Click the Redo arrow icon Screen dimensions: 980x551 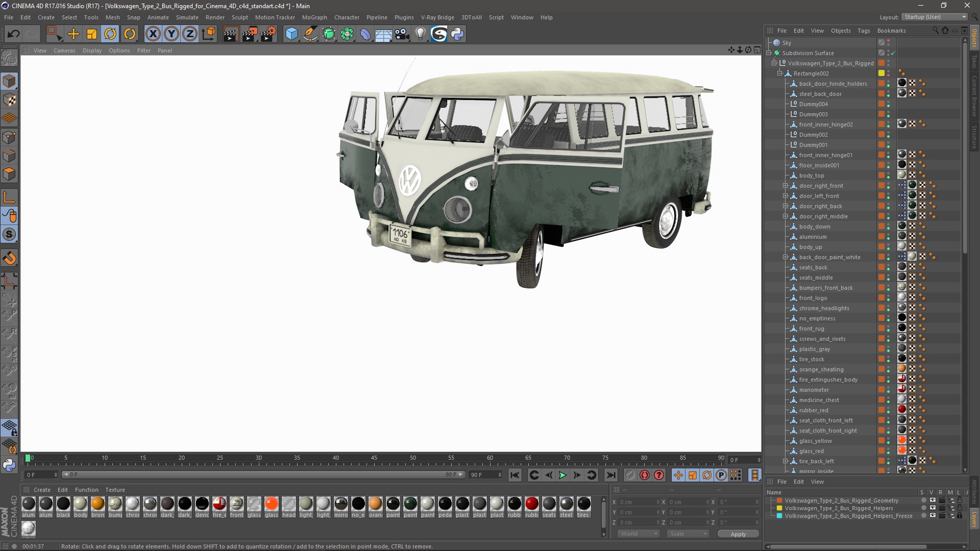pos(32,34)
